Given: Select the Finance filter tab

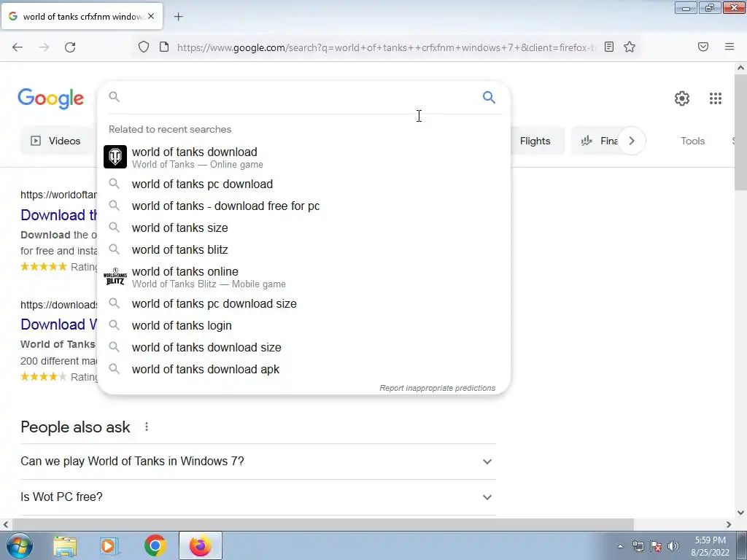Looking at the screenshot, I should pos(600,141).
